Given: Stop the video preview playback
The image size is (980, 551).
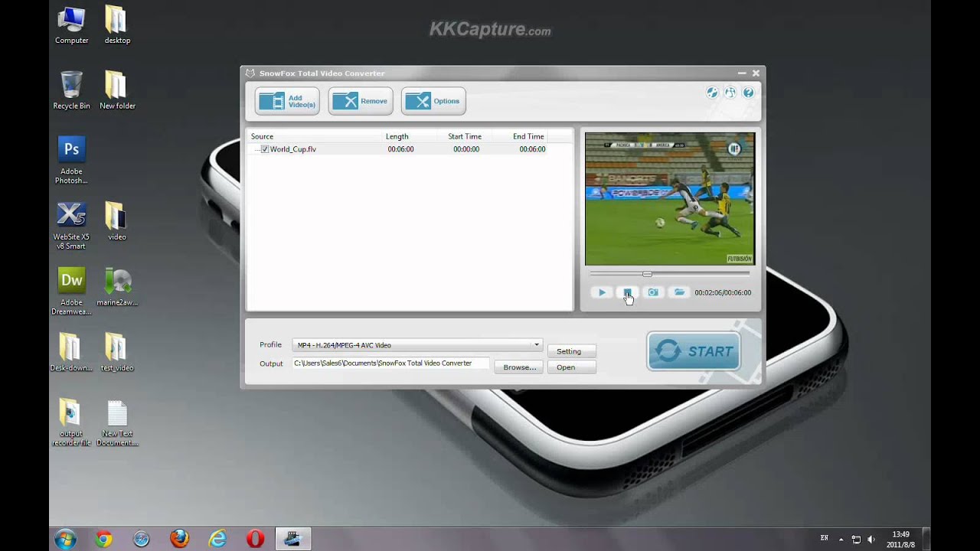Looking at the screenshot, I should click(x=627, y=292).
